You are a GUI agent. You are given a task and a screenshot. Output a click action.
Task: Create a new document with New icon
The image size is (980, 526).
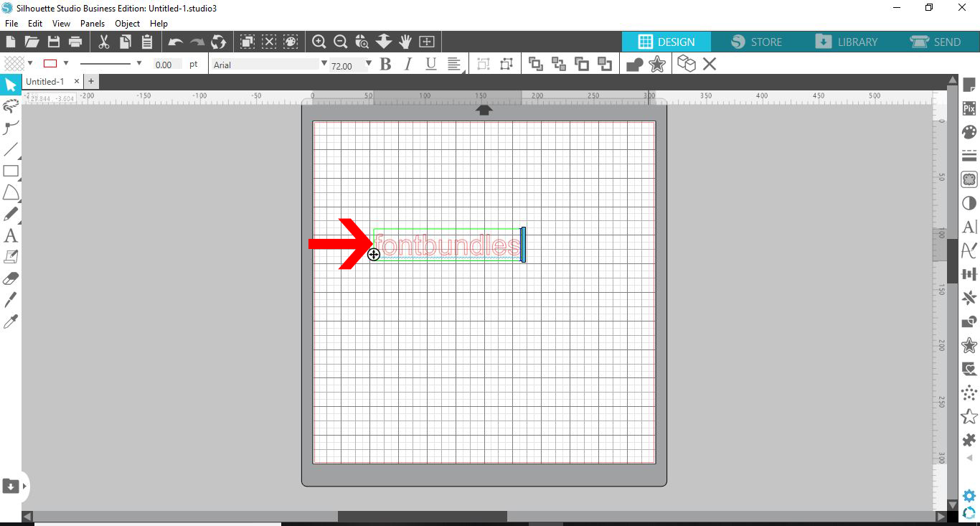coord(11,42)
